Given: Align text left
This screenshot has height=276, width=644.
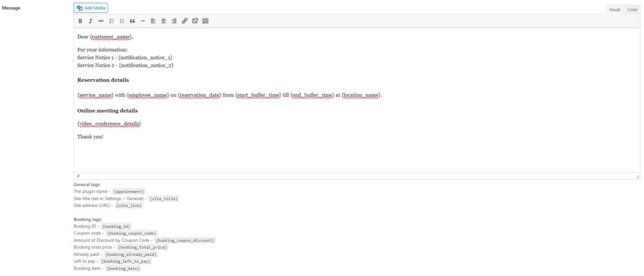Looking at the screenshot, I should (153, 21).
